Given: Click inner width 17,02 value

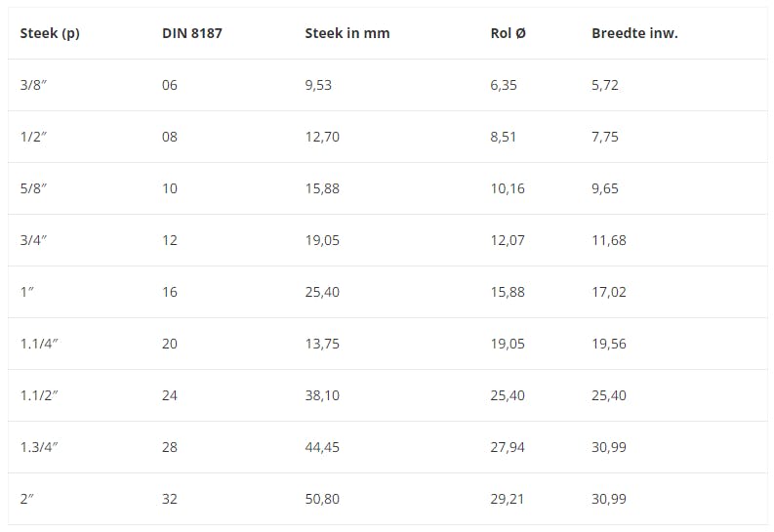Looking at the screenshot, I should pos(609,292).
